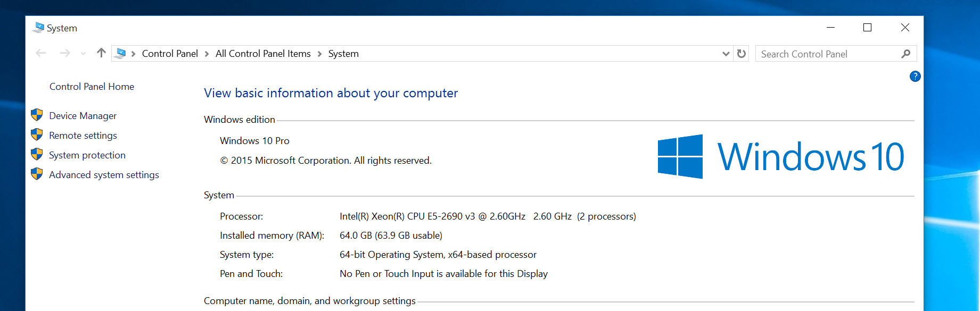Click shield icon beside Advanced system settings
Screen dimensions: 980x311
tap(37, 174)
